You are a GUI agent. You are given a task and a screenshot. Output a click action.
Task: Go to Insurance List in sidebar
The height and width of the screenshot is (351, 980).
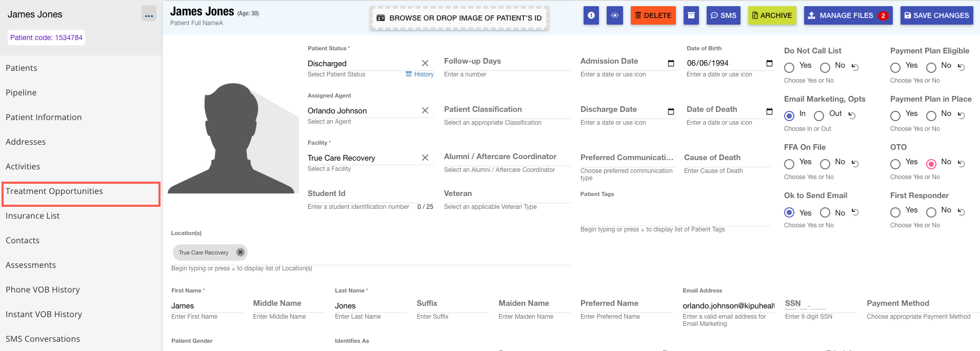pos(33,216)
